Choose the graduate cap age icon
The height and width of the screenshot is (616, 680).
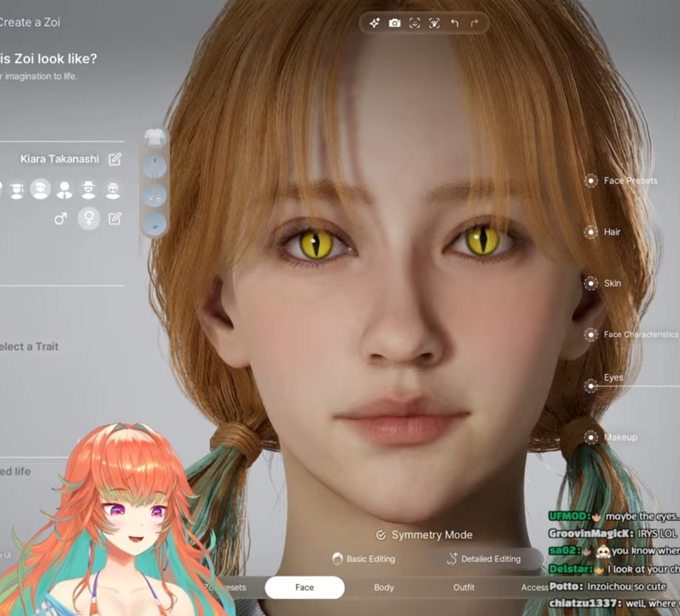click(17, 190)
